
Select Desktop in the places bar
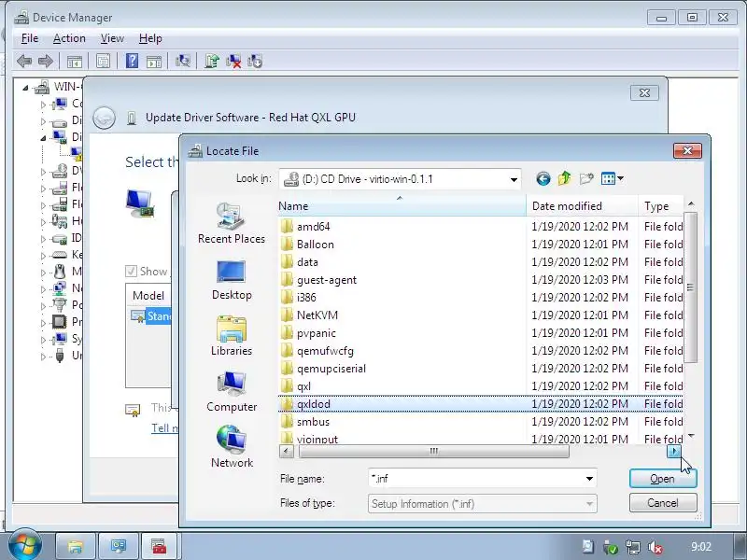(232, 280)
